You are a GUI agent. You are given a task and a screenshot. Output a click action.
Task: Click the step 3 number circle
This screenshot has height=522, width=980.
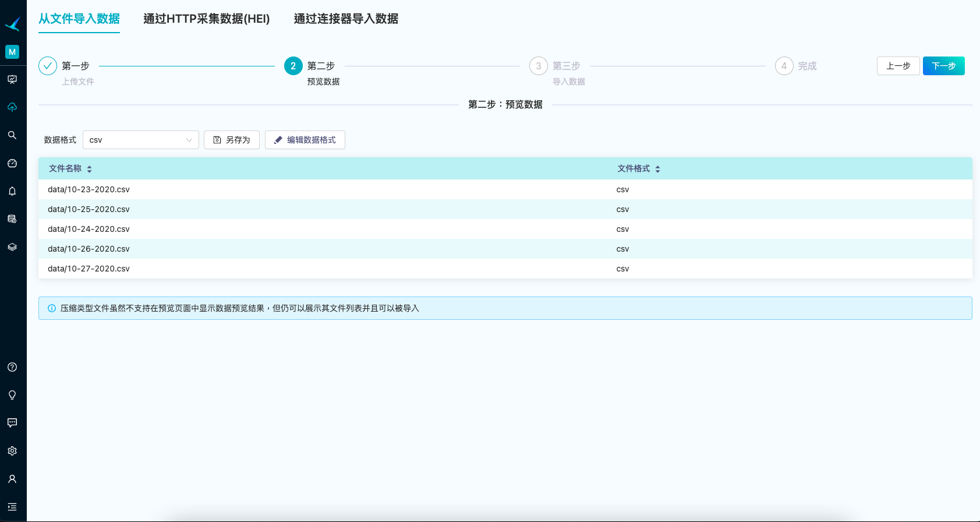point(539,66)
